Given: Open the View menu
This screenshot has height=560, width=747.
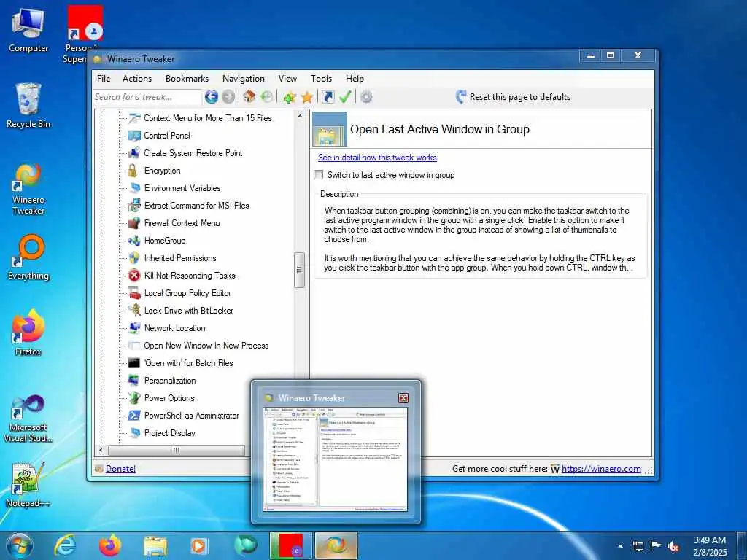Looking at the screenshot, I should coord(287,79).
